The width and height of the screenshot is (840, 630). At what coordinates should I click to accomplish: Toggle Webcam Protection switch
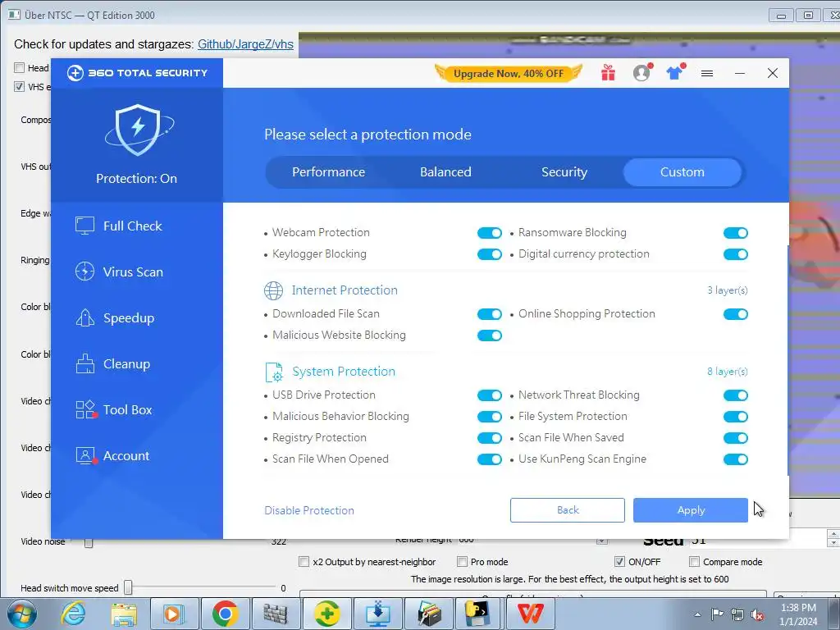pos(490,233)
